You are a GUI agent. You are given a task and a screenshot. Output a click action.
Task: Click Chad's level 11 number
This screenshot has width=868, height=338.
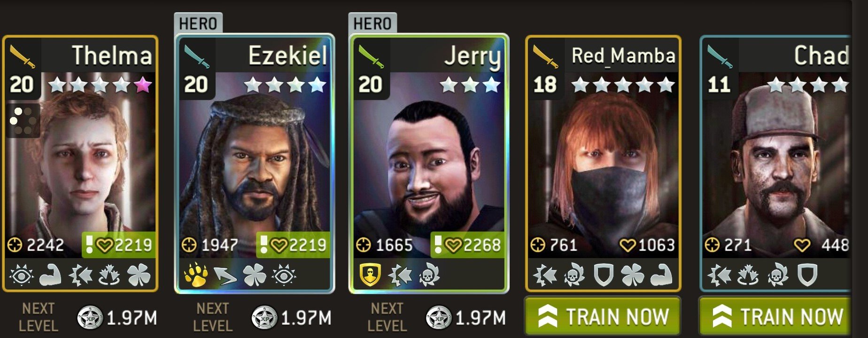[x=719, y=85]
